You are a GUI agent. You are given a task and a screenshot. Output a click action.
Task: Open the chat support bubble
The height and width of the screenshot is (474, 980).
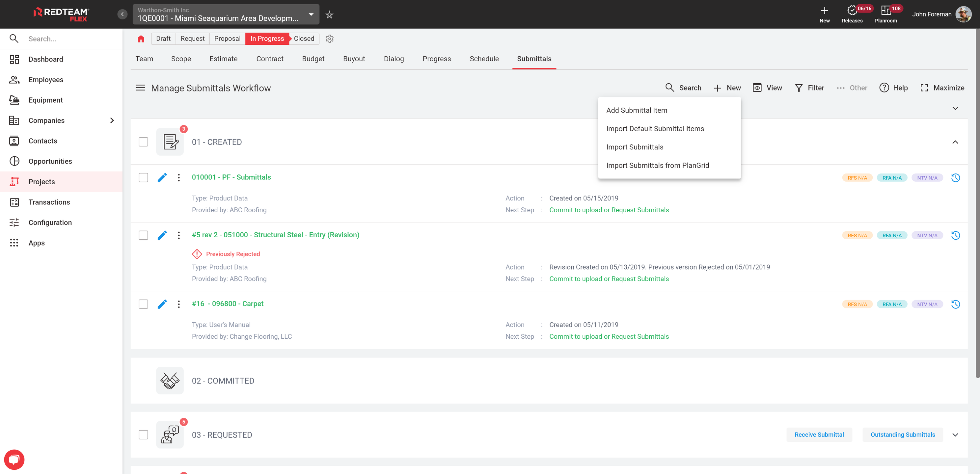click(14, 460)
